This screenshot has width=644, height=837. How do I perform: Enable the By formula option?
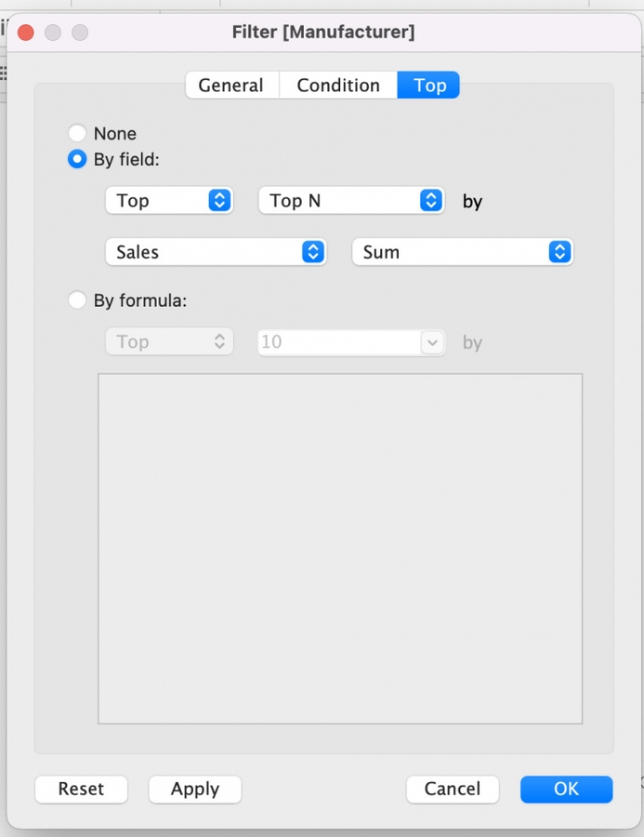[76, 300]
